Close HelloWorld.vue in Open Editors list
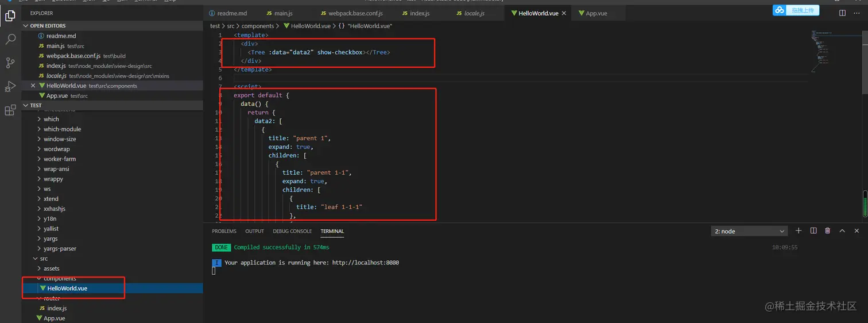This screenshot has height=323, width=868. click(x=33, y=86)
